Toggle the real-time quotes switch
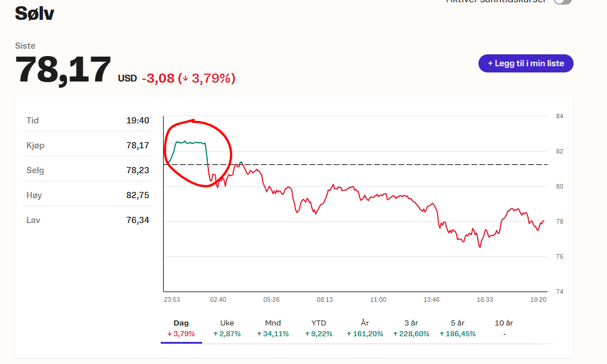The image size is (607, 364). (x=562, y=2)
